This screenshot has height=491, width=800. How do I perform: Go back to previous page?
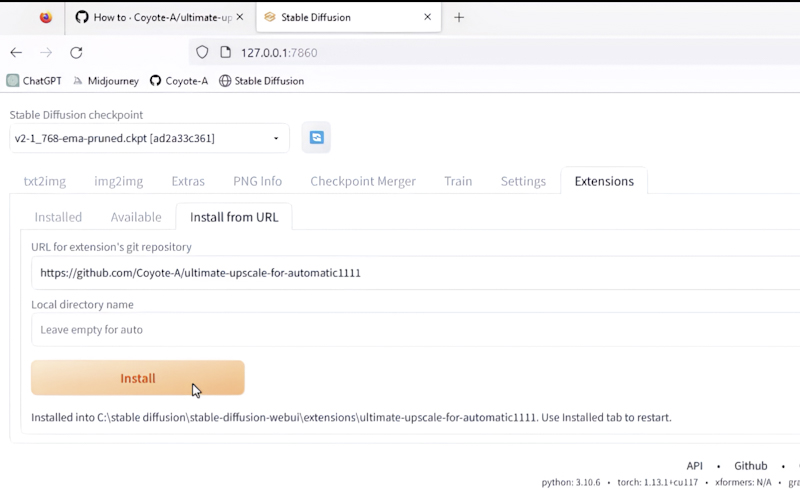tap(16, 53)
